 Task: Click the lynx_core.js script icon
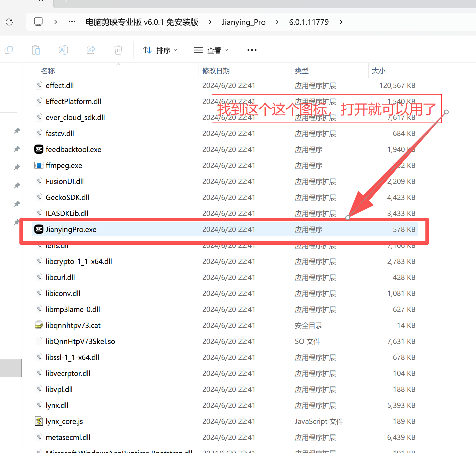pyautogui.click(x=39, y=421)
